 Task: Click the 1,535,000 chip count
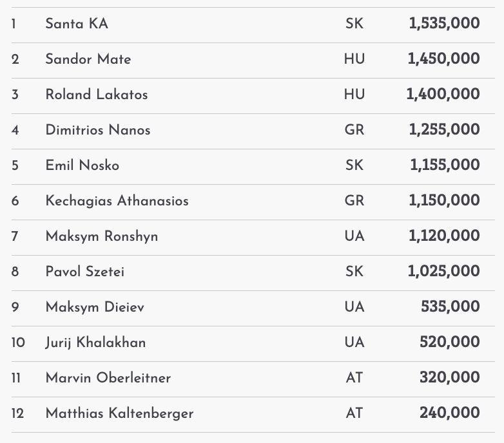click(x=444, y=24)
